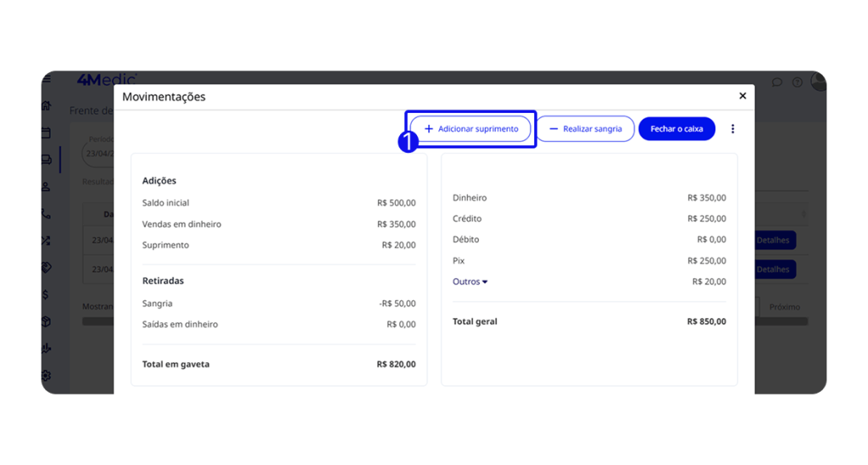The height and width of the screenshot is (465, 868).
Task: Open the settings gear icon in the sidebar
Action: tap(46, 375)
